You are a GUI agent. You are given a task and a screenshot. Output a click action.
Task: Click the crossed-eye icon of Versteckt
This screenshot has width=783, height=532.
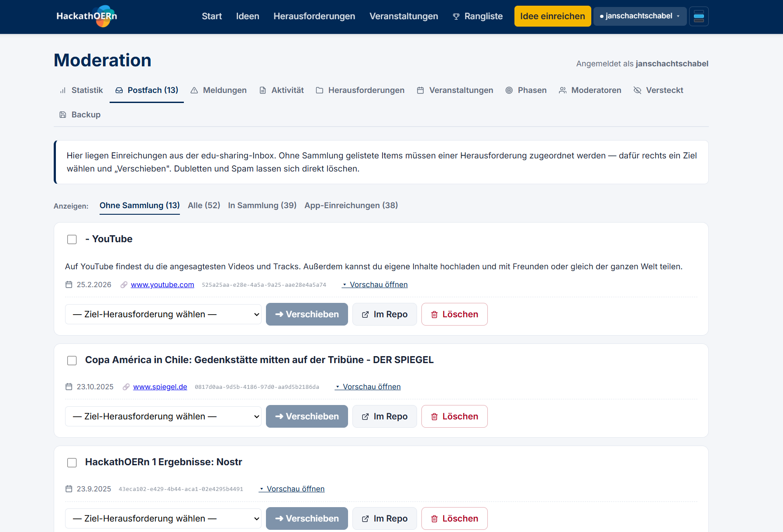638,90
